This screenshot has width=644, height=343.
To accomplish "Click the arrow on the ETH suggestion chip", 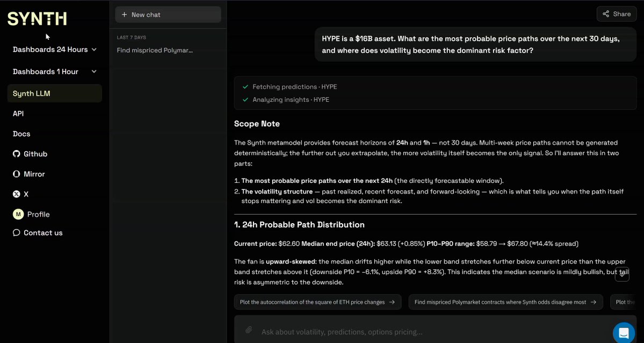I will click(x=392, y=302).
